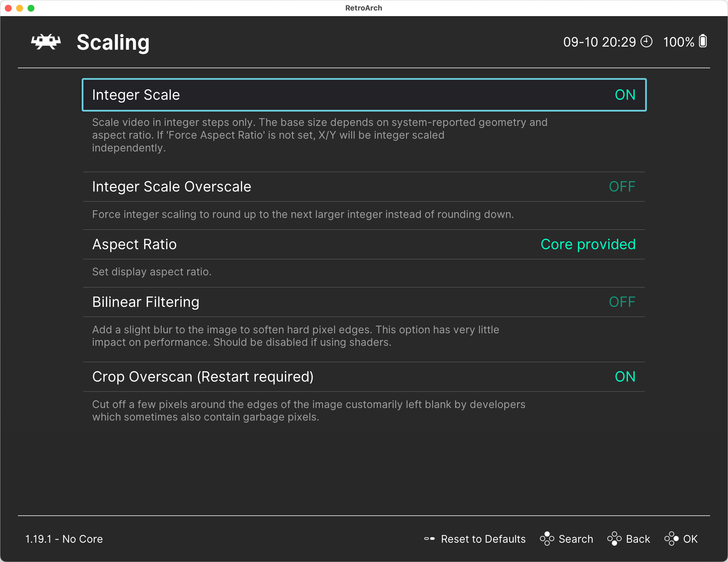The image size is (728, 562).
Task: Minimize the window using yellow button
Action: pyautogui.click(x=20, y=8)
